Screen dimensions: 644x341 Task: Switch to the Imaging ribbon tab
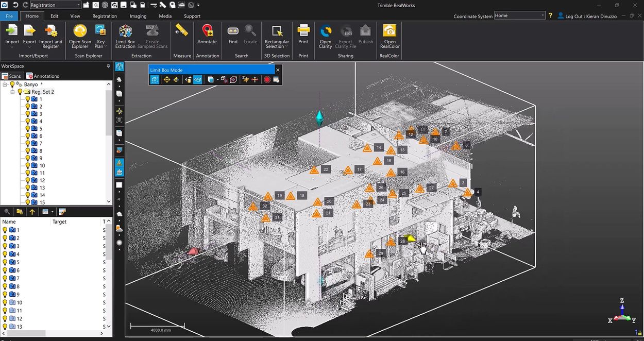[x=137, y=16]
